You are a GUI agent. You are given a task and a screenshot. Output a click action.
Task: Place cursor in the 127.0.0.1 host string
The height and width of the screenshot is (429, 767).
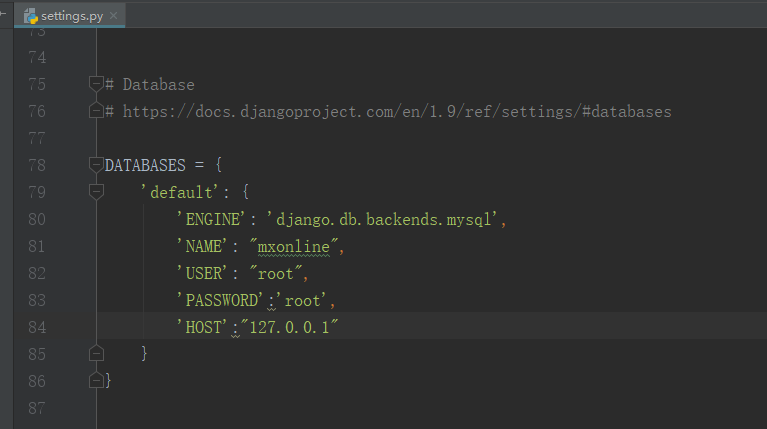click(289, 327)
